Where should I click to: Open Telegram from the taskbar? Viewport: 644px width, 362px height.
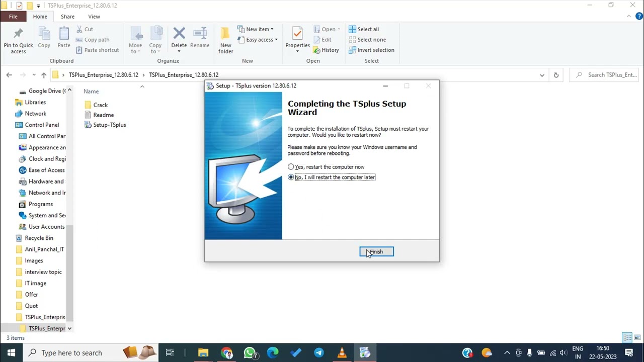[319, 353]
